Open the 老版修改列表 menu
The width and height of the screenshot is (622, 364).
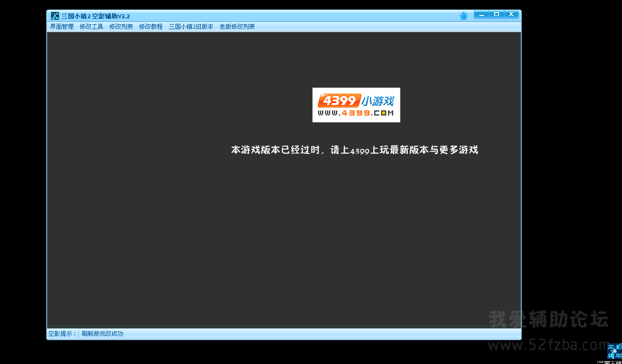pos(237,27)
